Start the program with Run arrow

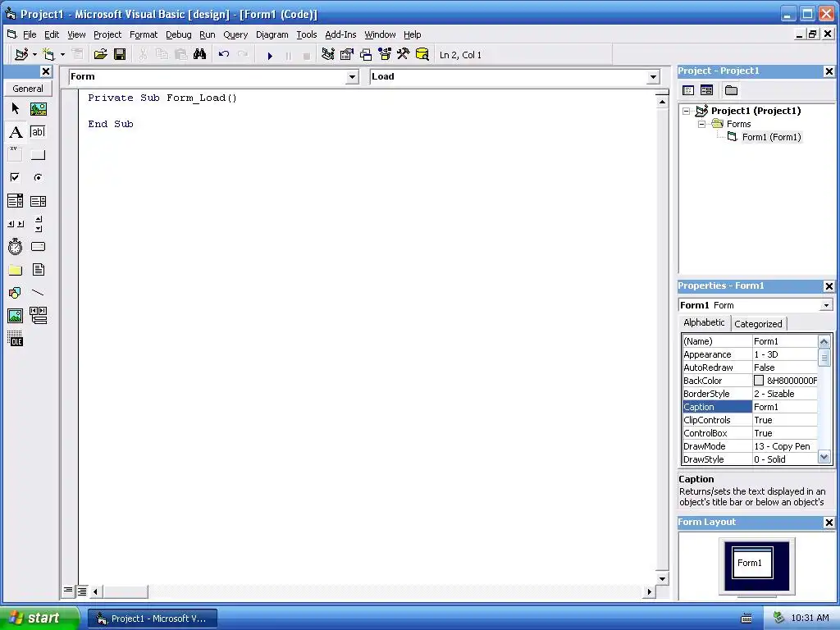pyautogui.click(x=270, y=55)
